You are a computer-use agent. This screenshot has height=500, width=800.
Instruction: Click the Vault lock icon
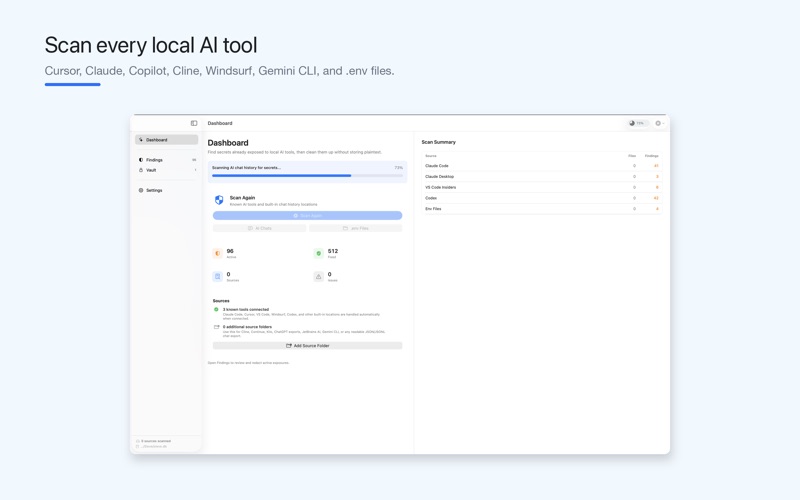[x=141, y=170]
